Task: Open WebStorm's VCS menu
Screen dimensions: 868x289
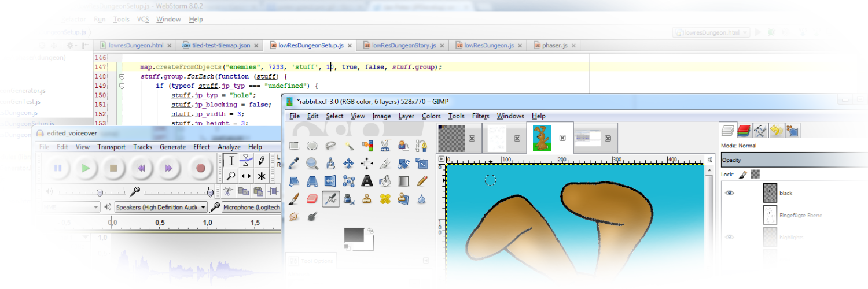Action: (x=143, y=19)
